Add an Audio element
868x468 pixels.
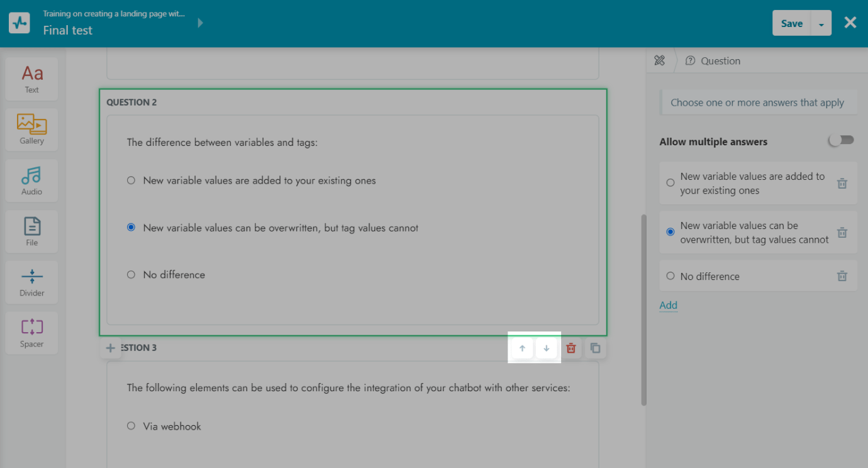(31, 180)
